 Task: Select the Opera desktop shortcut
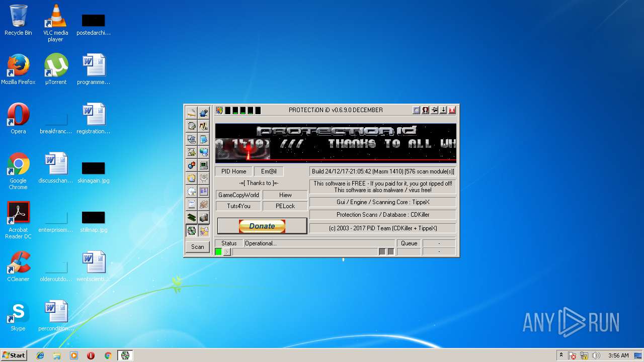18,119
